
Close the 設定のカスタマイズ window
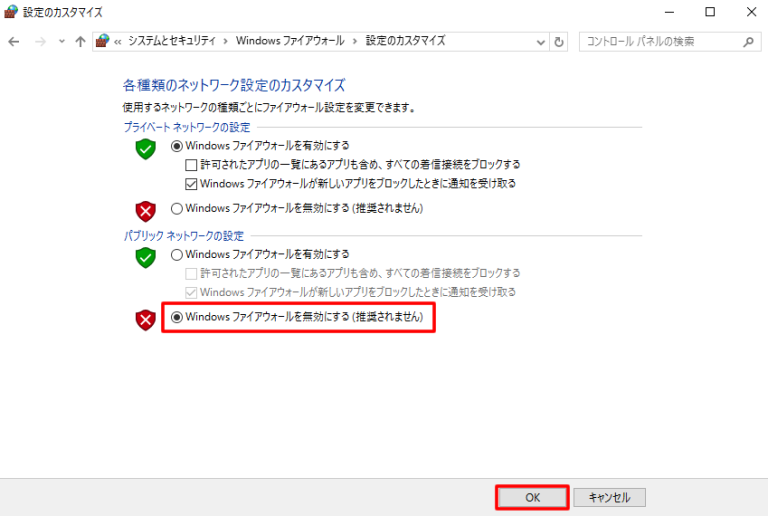pos(751,12)
